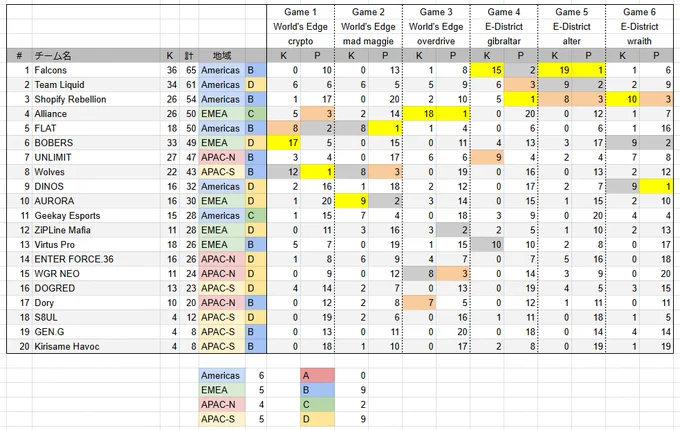Select the Game 6 header cell
The height and width of the screenshot is (430, 680).
click(x=639, y=12)
